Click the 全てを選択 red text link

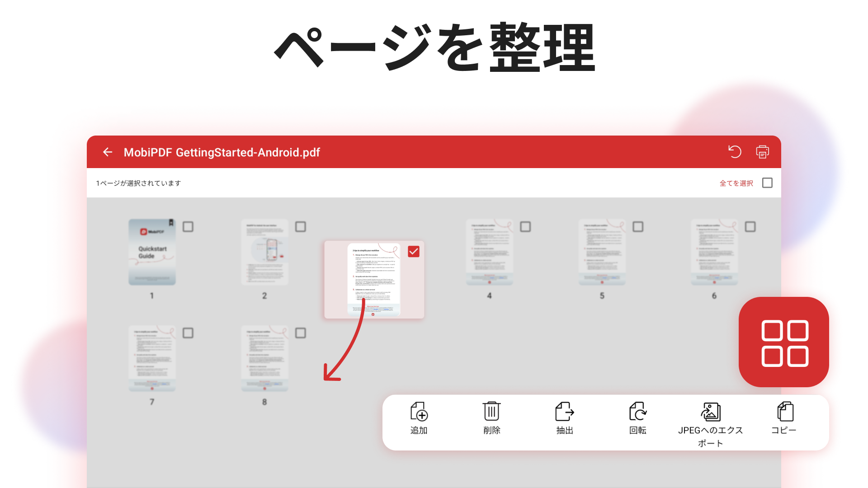pyautogui.click(x=736, y=183)
